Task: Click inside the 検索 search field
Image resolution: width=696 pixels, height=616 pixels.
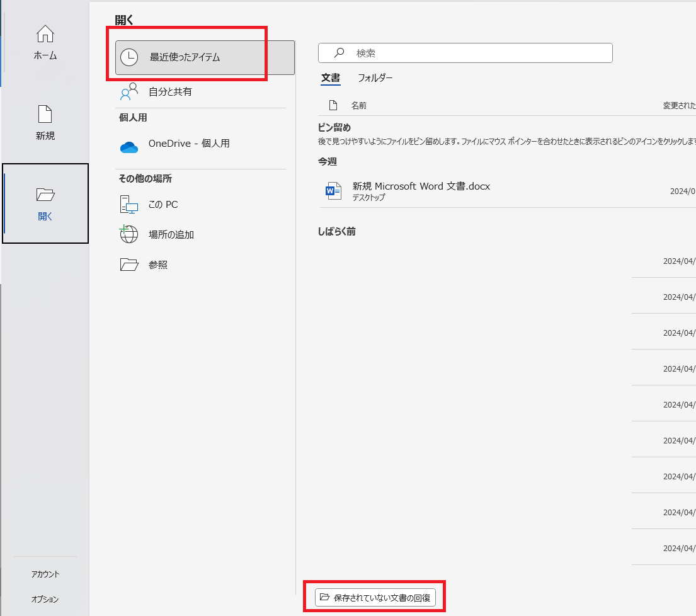Action: (465, 53)
